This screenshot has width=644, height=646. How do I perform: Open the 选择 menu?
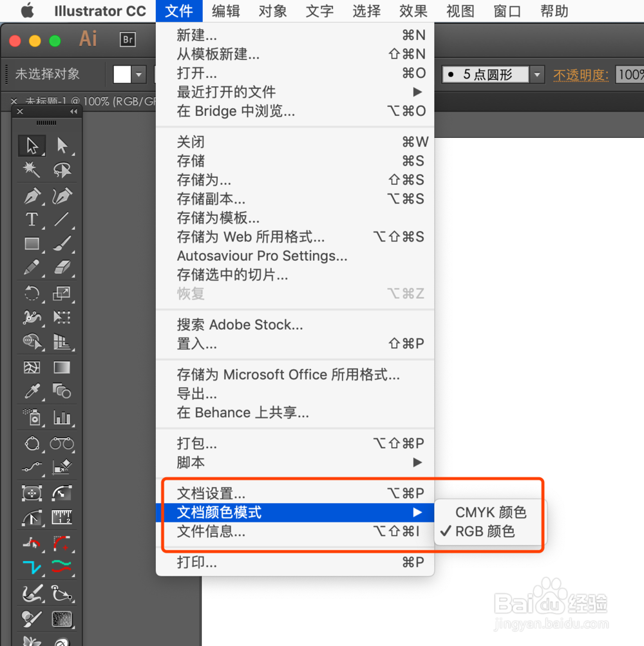pos(366,11)
